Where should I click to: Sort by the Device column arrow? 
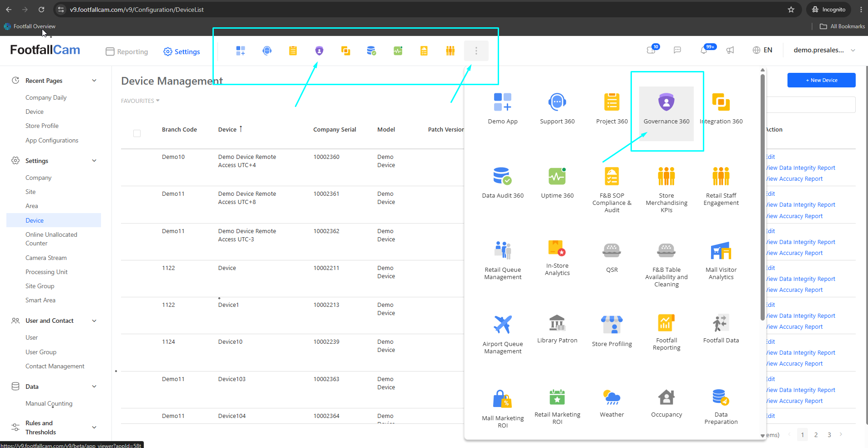click(241, 129)
